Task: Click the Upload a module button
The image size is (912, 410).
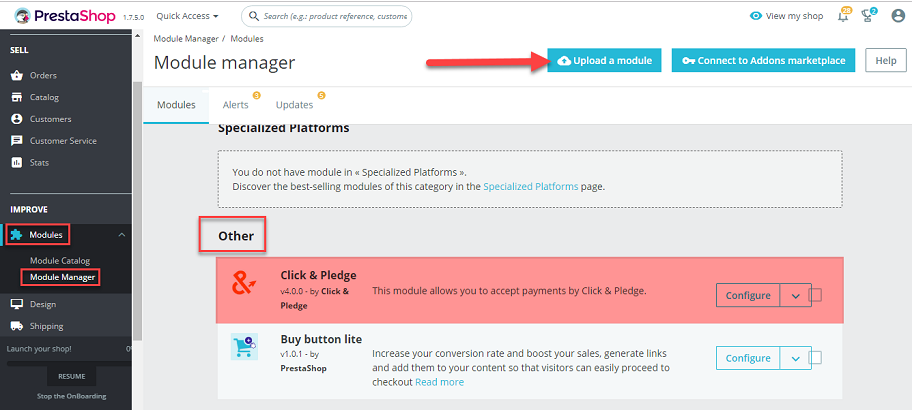Action: [x=604, y=60]
